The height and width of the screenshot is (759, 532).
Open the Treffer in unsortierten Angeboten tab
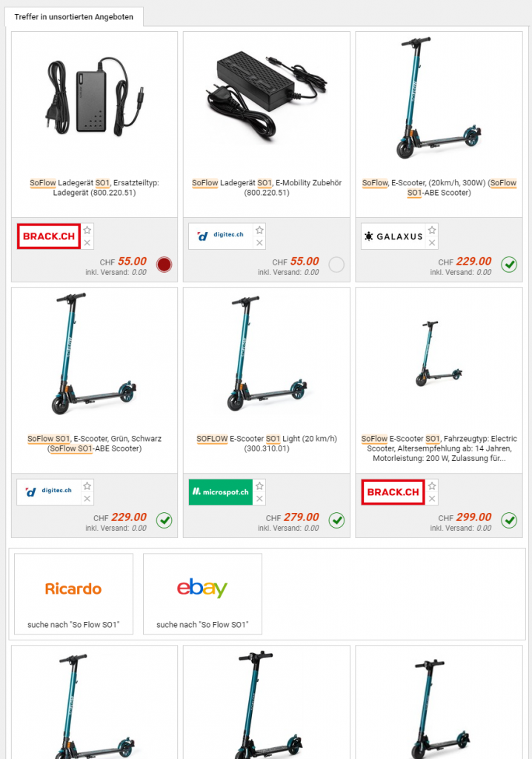73,17
